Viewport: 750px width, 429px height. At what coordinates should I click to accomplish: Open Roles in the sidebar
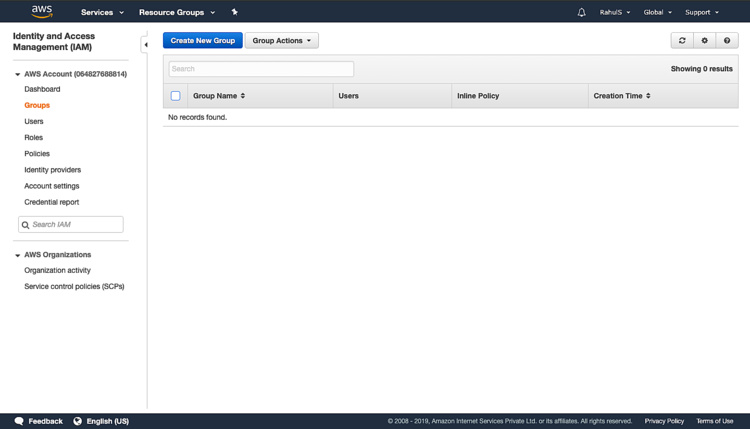(34, 137)
